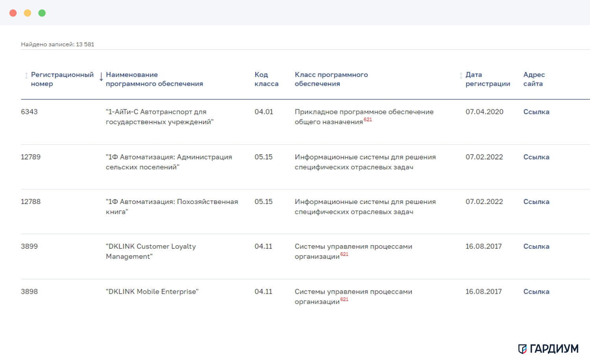This screenshot has height=364, width=590.
Task: Click the Адрес сайта column header
Action: (534, 79)
